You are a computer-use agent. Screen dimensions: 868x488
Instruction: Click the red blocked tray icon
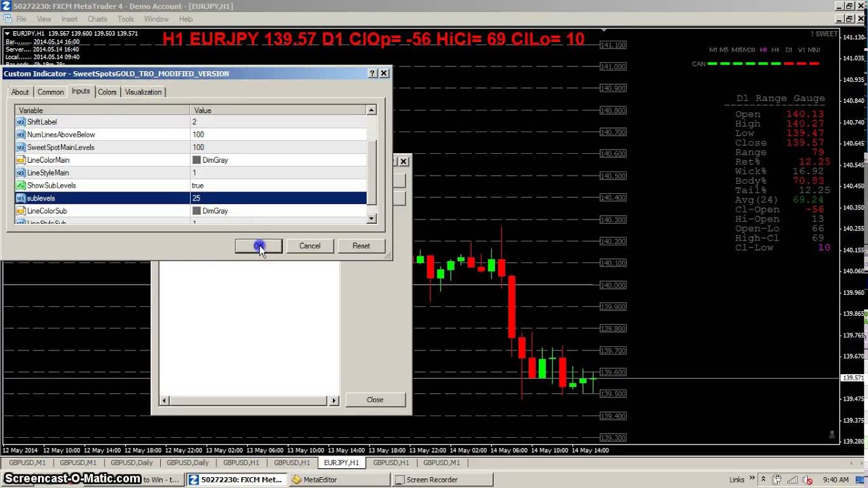[x=808, y=480]
